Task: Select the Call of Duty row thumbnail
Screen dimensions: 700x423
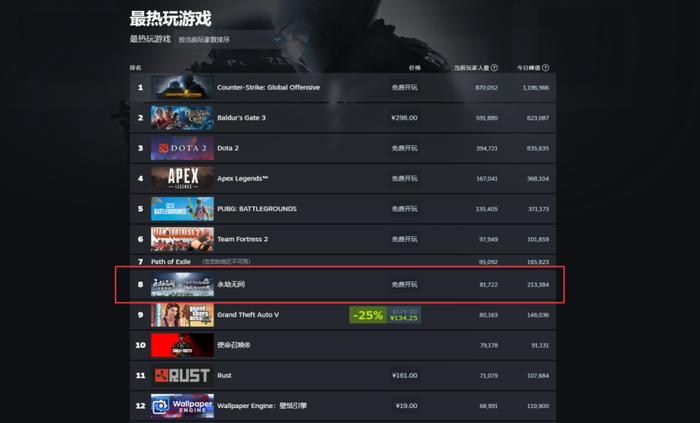Action: point(182,345)
